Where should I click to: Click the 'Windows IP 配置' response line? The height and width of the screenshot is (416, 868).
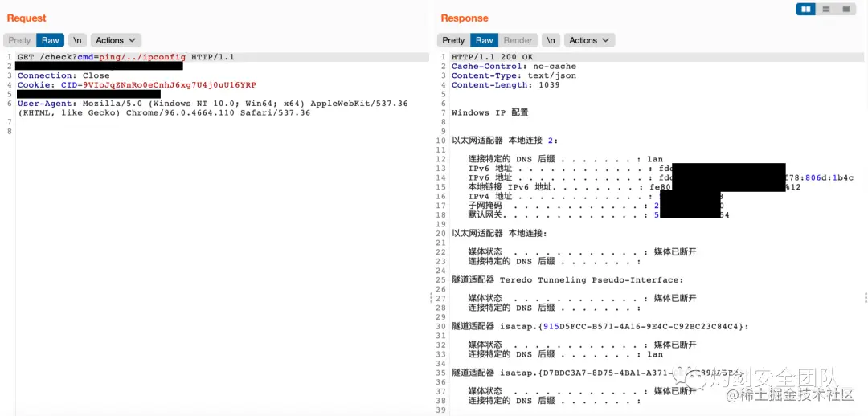(490, 113)
